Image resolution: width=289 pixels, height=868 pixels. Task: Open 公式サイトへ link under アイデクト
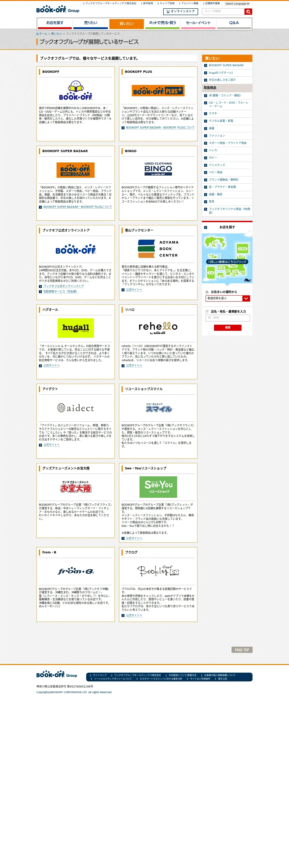52,445
